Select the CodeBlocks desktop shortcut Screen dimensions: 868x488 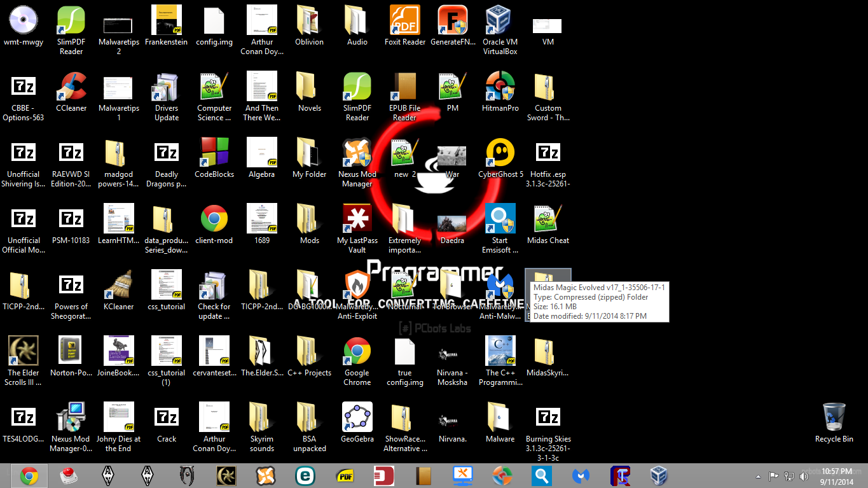[x=214, y=157]
